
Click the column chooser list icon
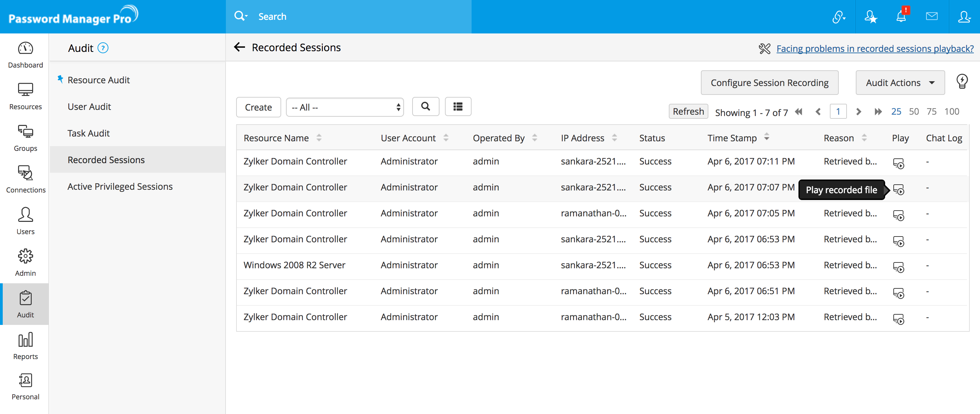458,107
